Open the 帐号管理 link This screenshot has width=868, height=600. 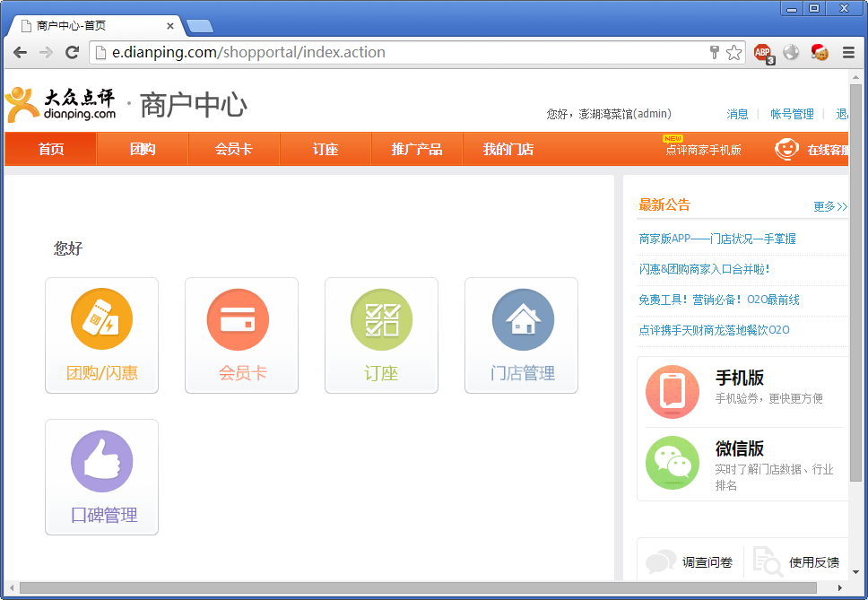pos(792,114)
